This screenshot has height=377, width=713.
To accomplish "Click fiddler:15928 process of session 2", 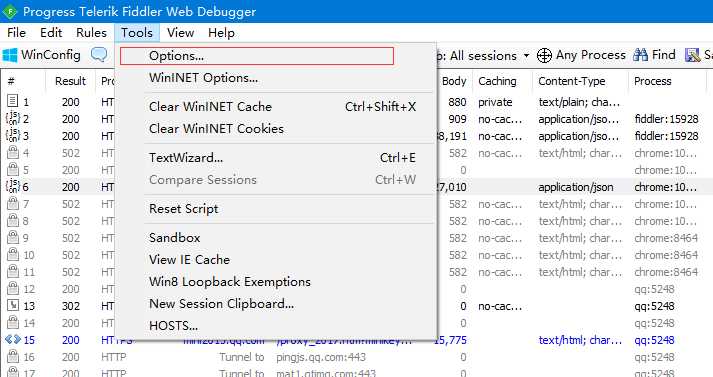I will coord(666,119).
